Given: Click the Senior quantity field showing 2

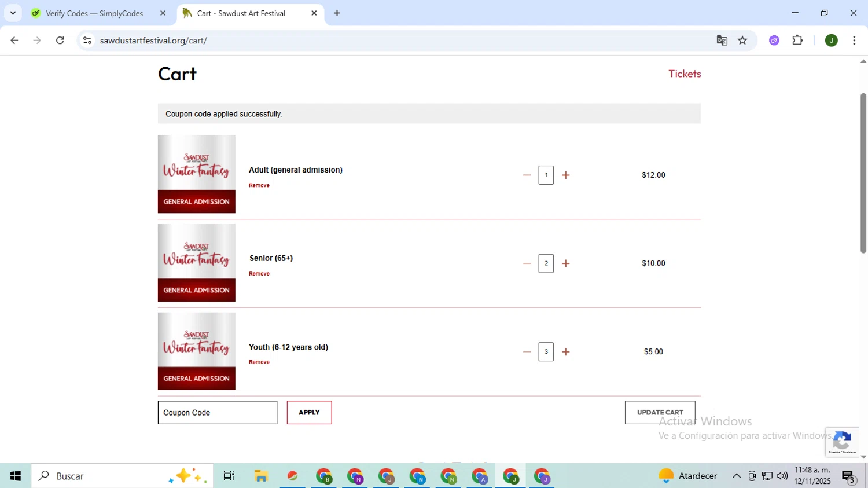Looking at the screenshot, I should coord(546,263).
